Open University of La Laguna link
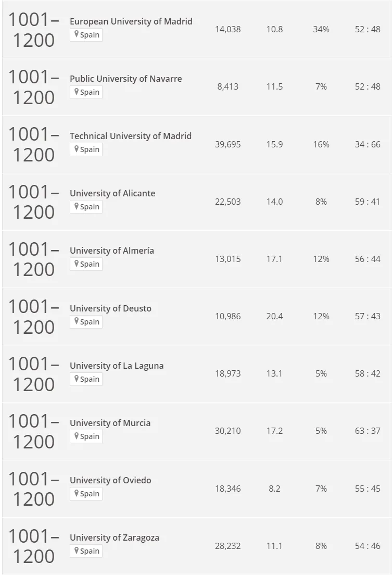The image size is (392, 575). click(x=117, y=366)
